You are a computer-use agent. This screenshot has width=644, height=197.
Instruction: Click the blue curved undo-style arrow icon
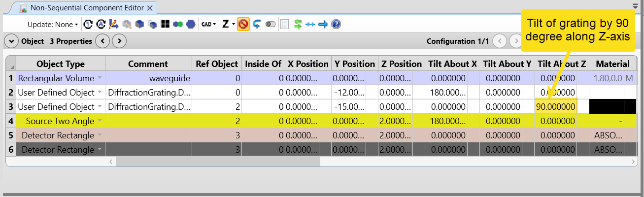pyautogui.click(x=257, y=24)
